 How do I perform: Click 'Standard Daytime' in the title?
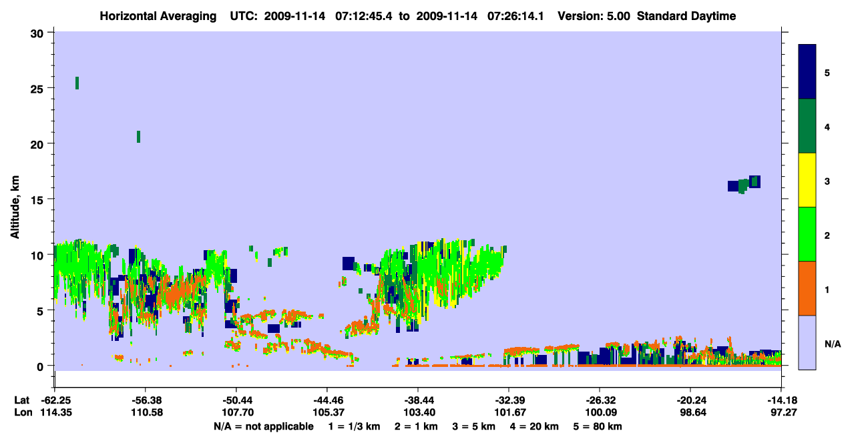(686, 16)
